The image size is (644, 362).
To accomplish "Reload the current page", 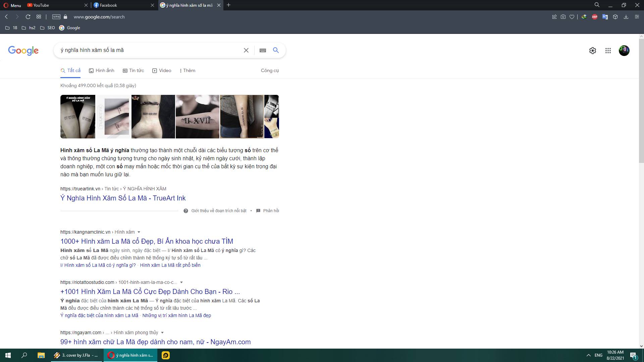I will 28,17.
